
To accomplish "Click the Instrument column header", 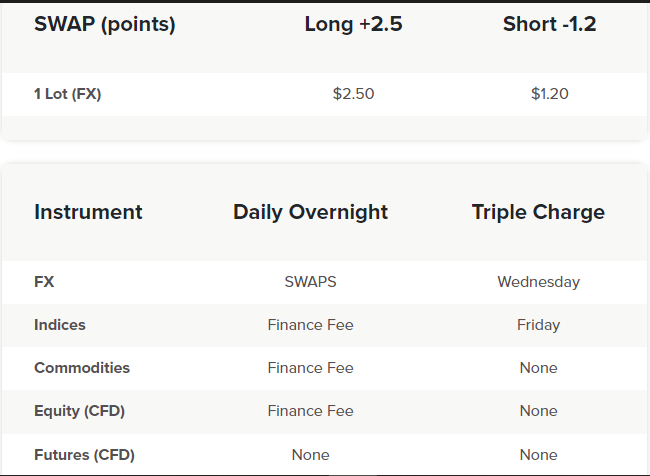I will click(x=88, y=212).
